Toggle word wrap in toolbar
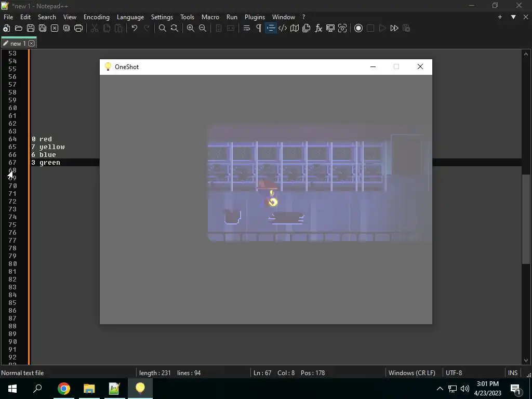The height and width of the screenshot is (399, 532). 247,28
